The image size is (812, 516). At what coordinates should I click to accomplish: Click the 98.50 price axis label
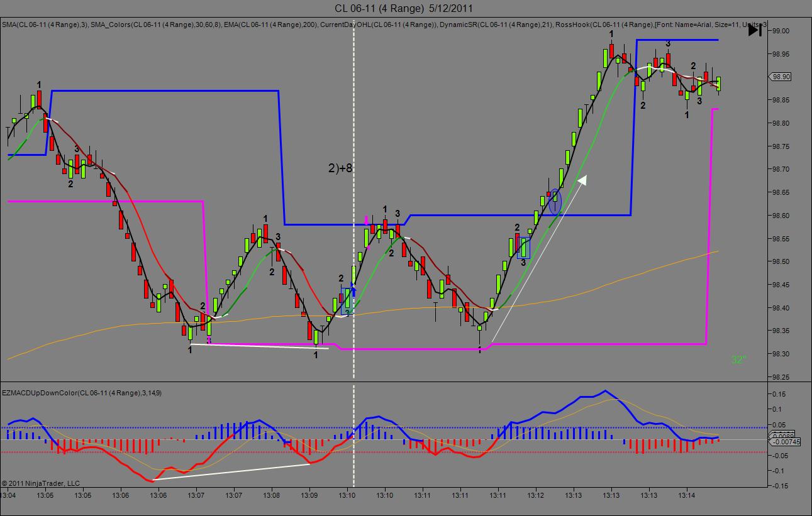[781, 261]
